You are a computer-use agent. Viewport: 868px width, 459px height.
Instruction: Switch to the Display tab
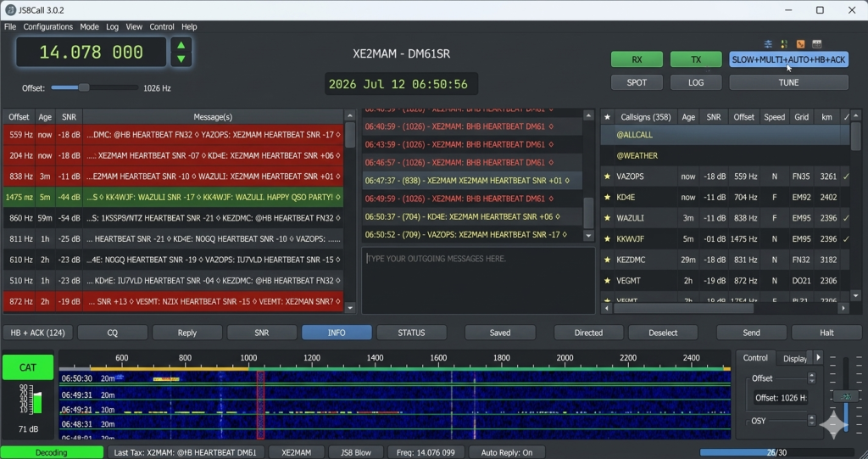click(x=794, y=359)
